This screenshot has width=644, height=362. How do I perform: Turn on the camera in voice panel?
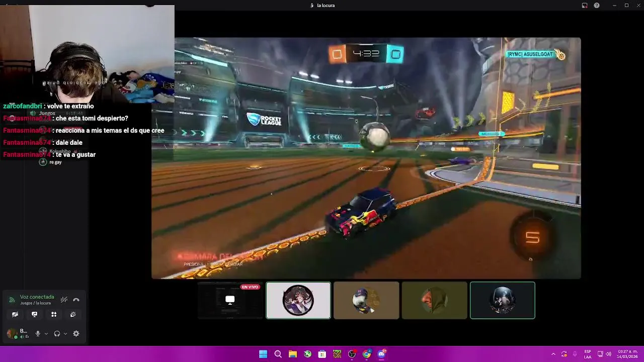[15, 314]
